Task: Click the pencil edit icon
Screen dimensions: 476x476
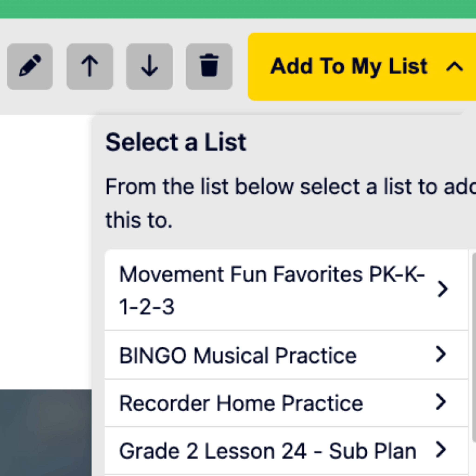Action: [30, 66]
